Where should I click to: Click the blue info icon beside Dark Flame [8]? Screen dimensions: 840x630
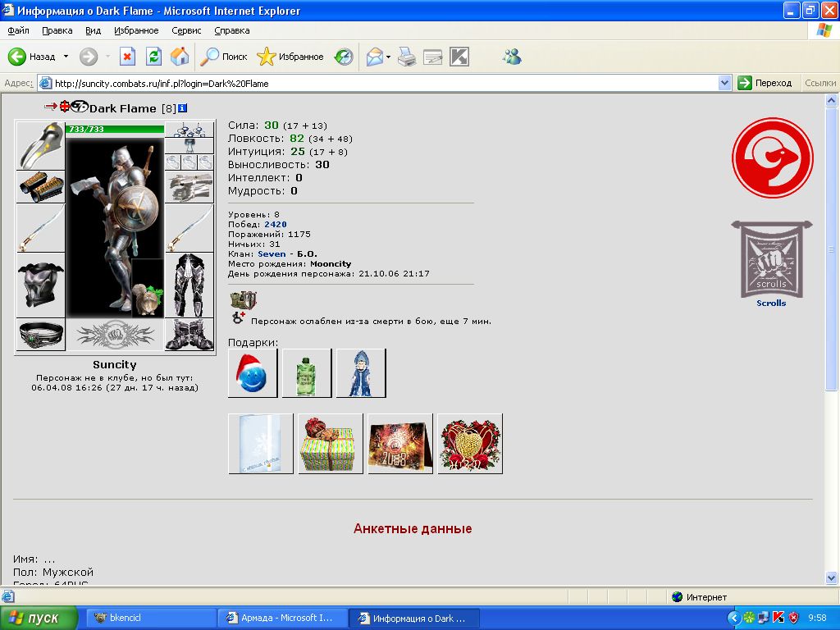click(x=182, y=108)
